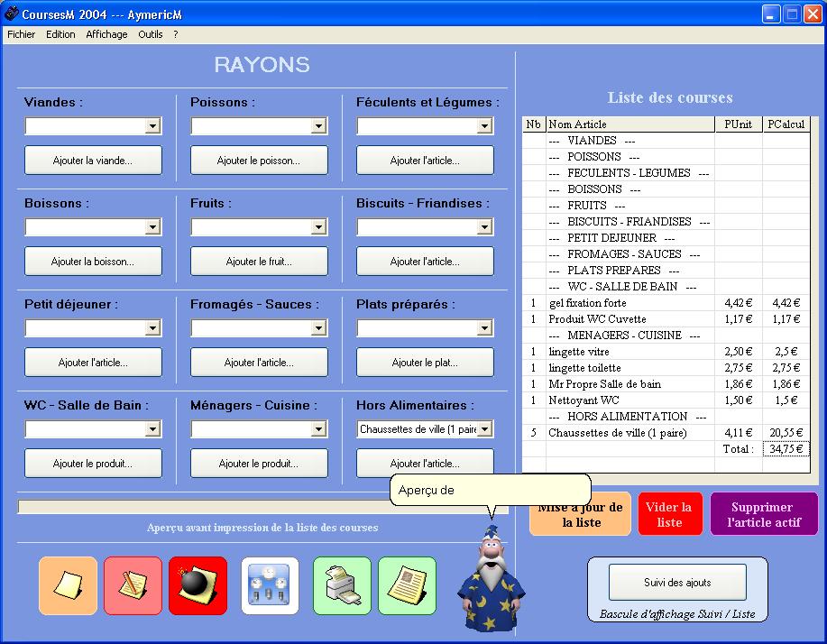827x644 pixels.
Task: Click the scales comparison icon
Action: click(270, 585)
